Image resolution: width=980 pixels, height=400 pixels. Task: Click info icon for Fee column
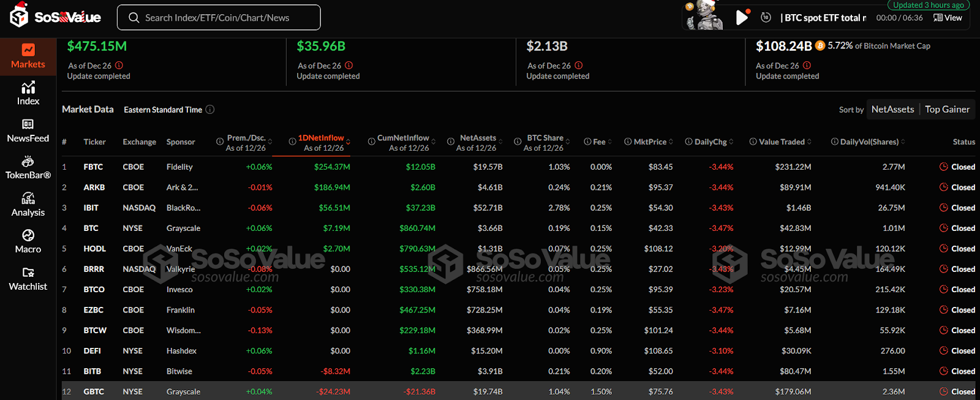point(587,142)
